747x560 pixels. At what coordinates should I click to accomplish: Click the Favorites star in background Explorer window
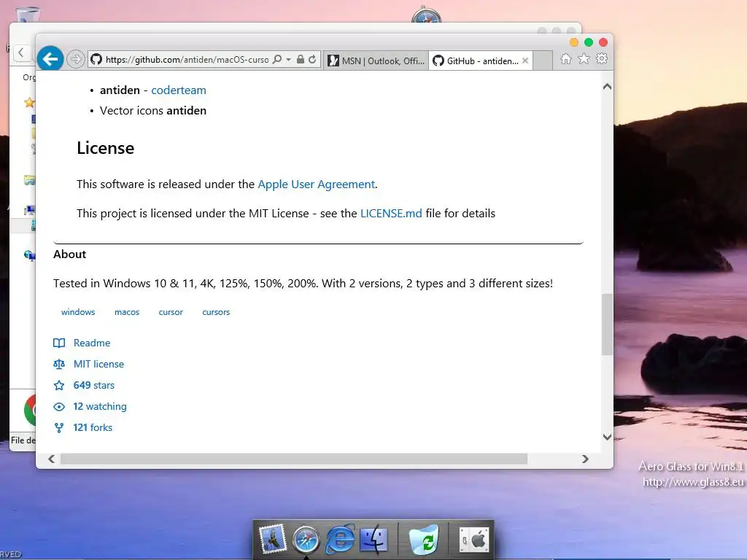29,102
